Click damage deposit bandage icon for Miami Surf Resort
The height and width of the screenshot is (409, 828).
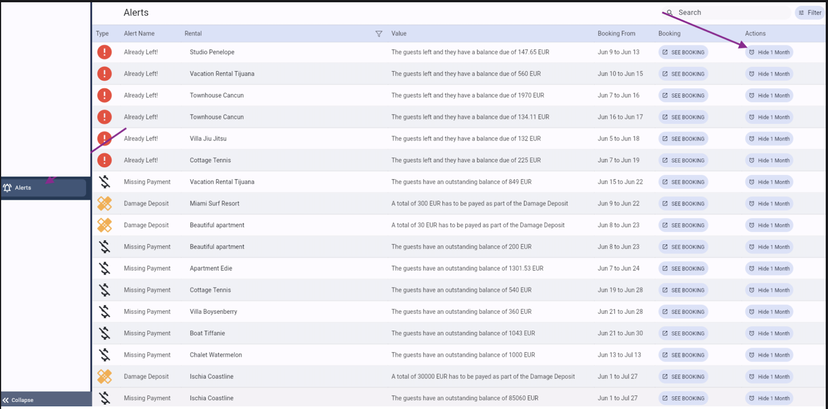click(x=105, y=203)
